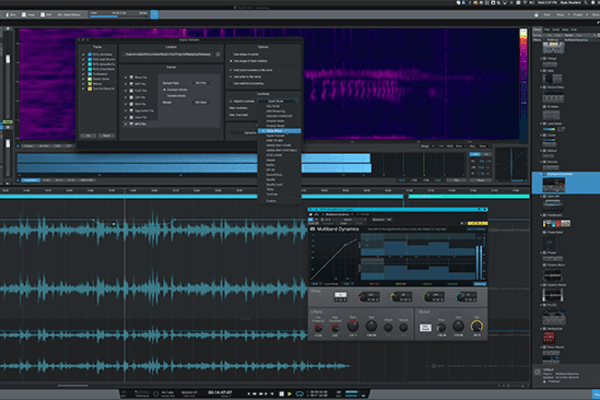Screen dimensions: 600x400
Task: Open the Sample Rate dropdown
Action: pyautogui.click(x=200, y=83)
